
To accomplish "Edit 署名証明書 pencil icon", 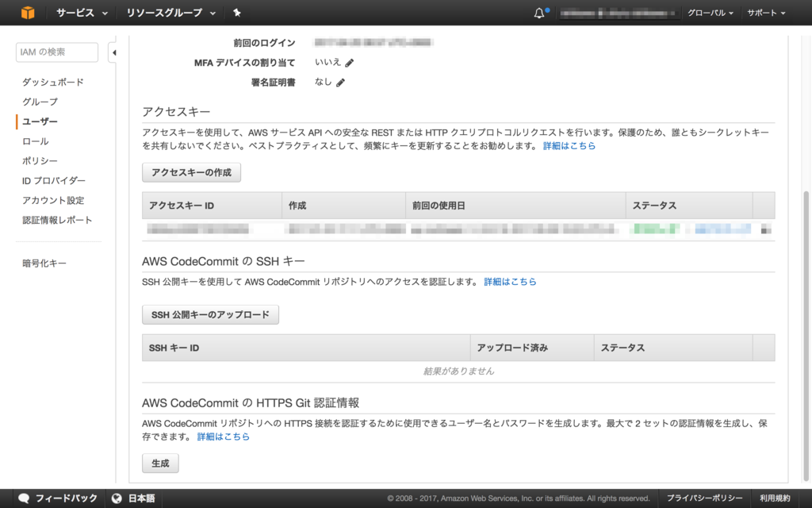I will [x=340, y=83].
